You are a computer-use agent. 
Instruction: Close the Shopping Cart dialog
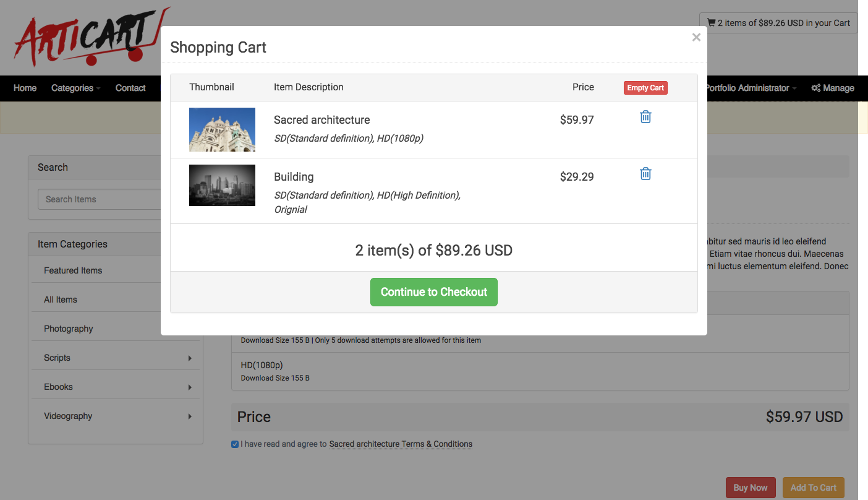click(x=696, y=37)
